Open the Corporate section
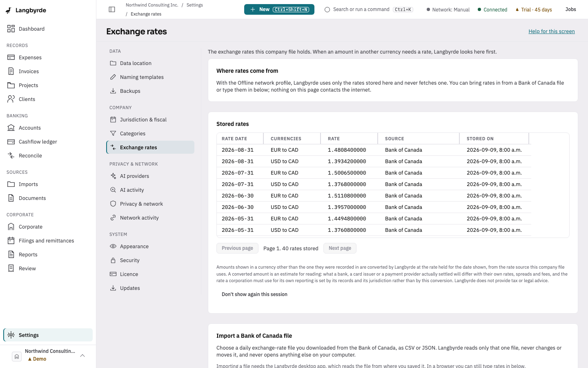 click(x=48, y=227)
